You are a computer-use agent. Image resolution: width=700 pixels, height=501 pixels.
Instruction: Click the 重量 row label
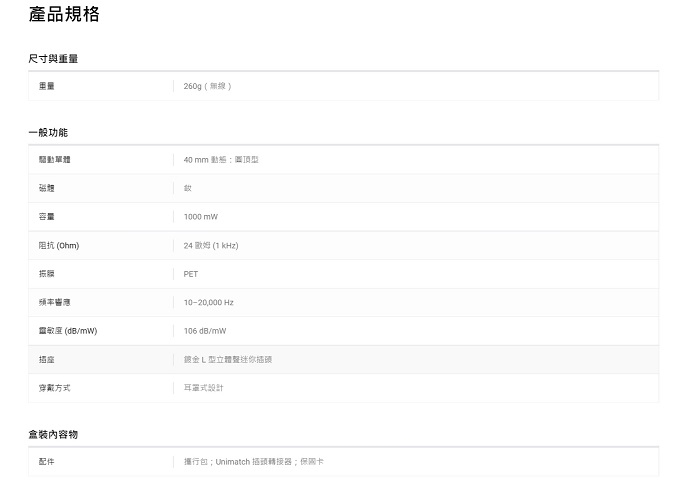(47, 86)
